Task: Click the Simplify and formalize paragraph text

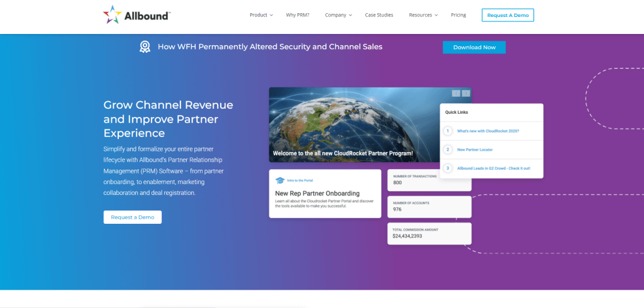Action: [164, 171]
